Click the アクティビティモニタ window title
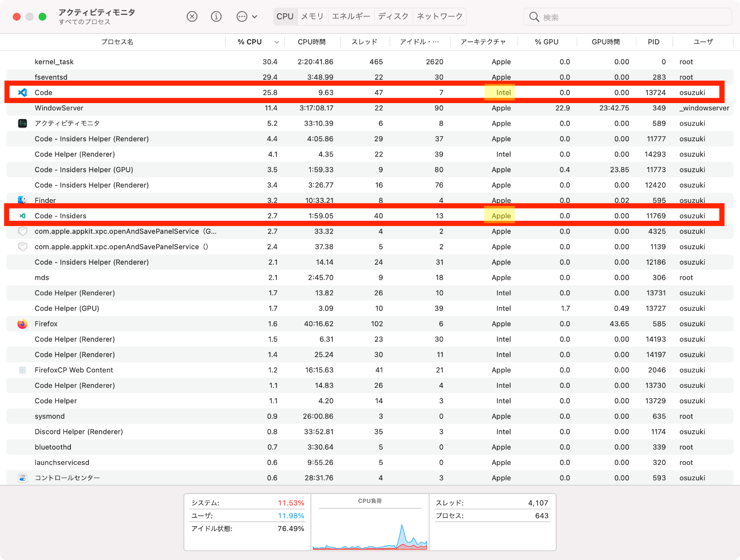 [x=97, y=12]
